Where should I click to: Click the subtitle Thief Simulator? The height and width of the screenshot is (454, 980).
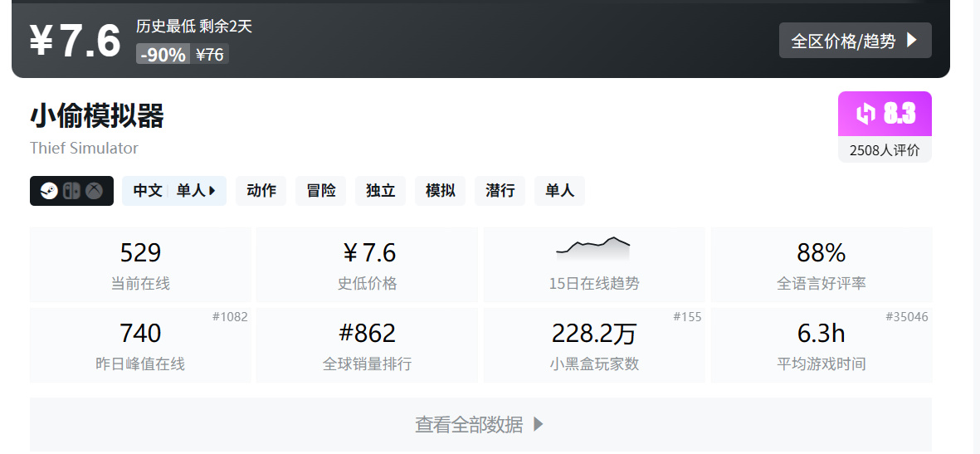click(x=84, y=149)
